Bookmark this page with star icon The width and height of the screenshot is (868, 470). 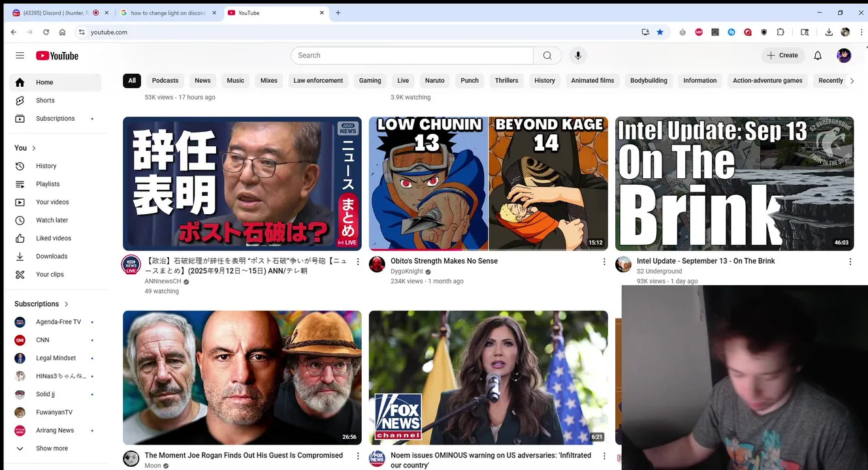660,32
